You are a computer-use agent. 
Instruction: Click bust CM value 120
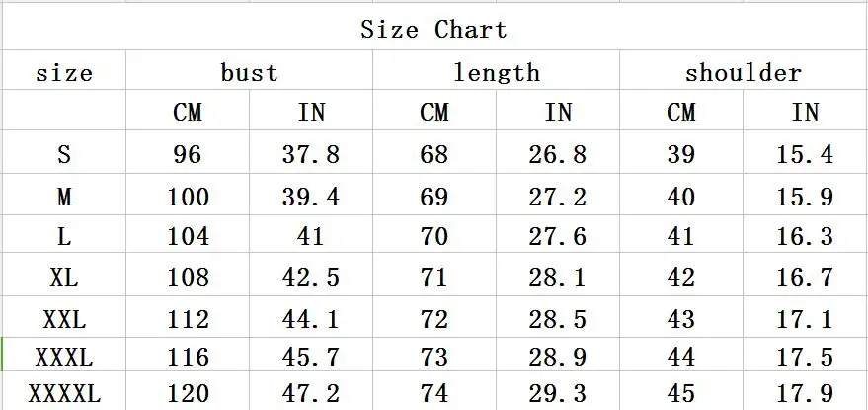tap(188, 394)
